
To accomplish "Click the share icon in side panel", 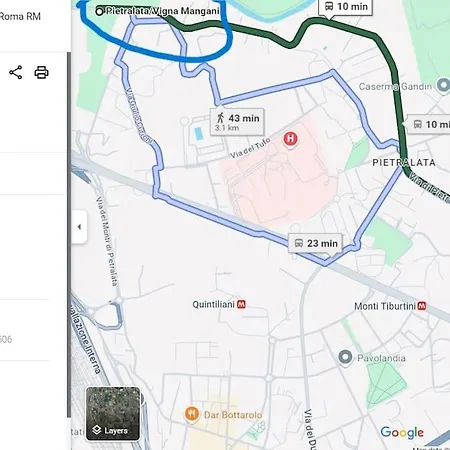I will pyautogui.click(x=15, y=72).
